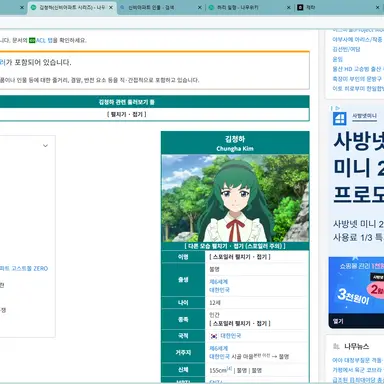Click the 신체 row label in the infobox
384x384 pixels.
tap(183, 370)
